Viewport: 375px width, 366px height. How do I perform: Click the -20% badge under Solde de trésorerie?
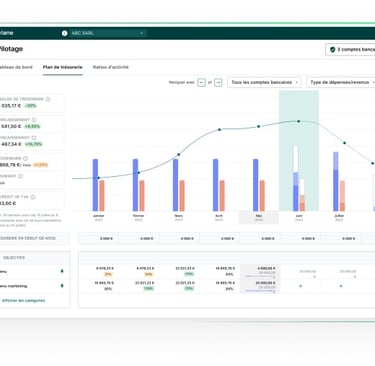pos(31,106)
